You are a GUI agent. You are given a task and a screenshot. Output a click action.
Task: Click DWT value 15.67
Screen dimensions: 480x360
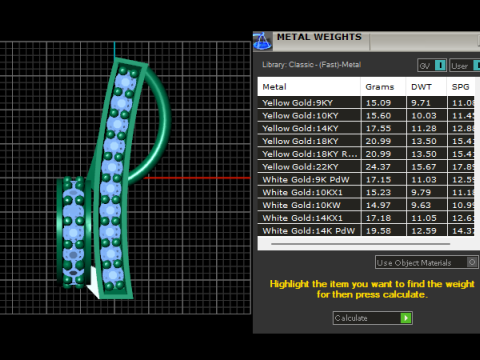[424, 167]
